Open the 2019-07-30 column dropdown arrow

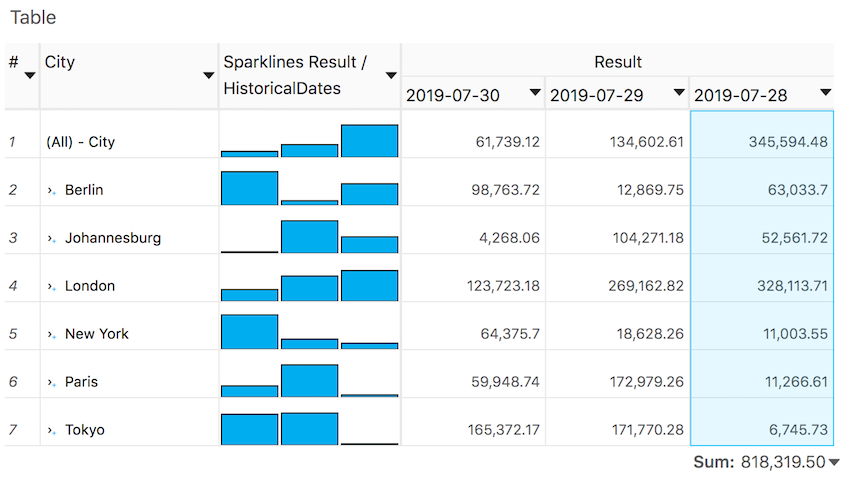point(535,92)
